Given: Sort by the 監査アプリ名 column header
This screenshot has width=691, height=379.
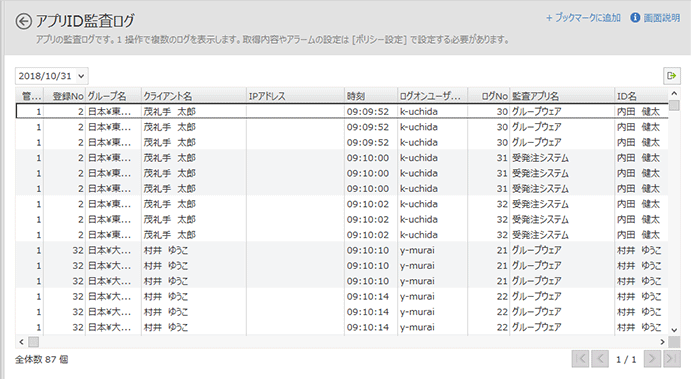Looking at the screenshot, I should [562, 96].
